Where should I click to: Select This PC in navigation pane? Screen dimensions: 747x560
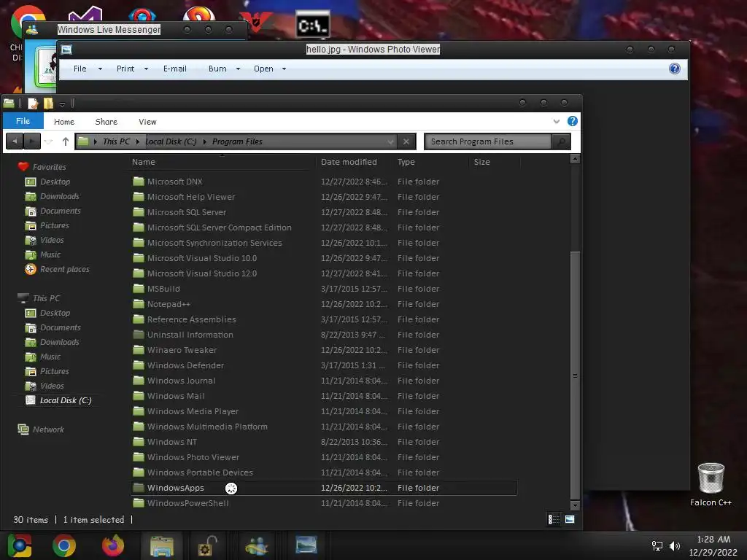tap(46, 298)
